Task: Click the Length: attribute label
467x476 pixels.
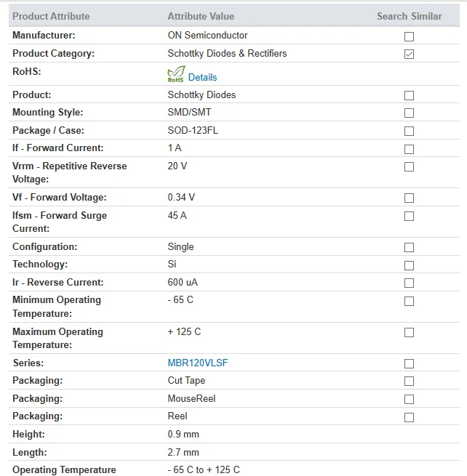Action: pos(30,452)
